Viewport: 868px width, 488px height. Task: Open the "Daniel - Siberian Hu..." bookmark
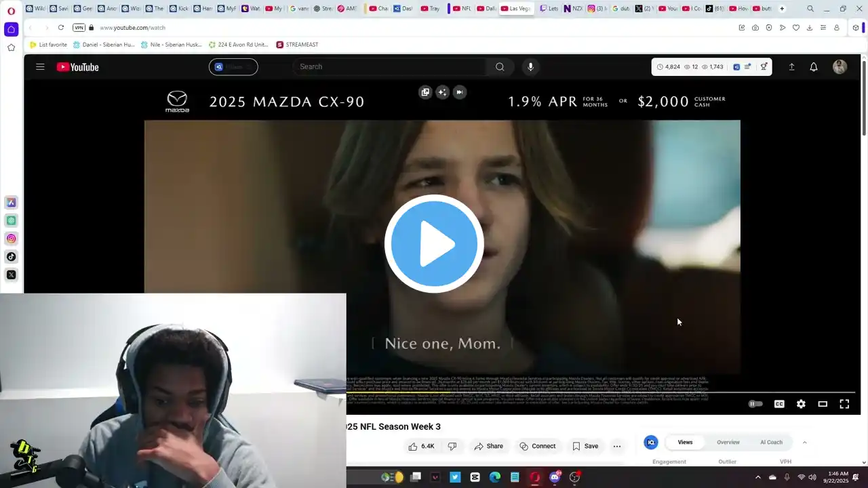click(x=104, y=45)
